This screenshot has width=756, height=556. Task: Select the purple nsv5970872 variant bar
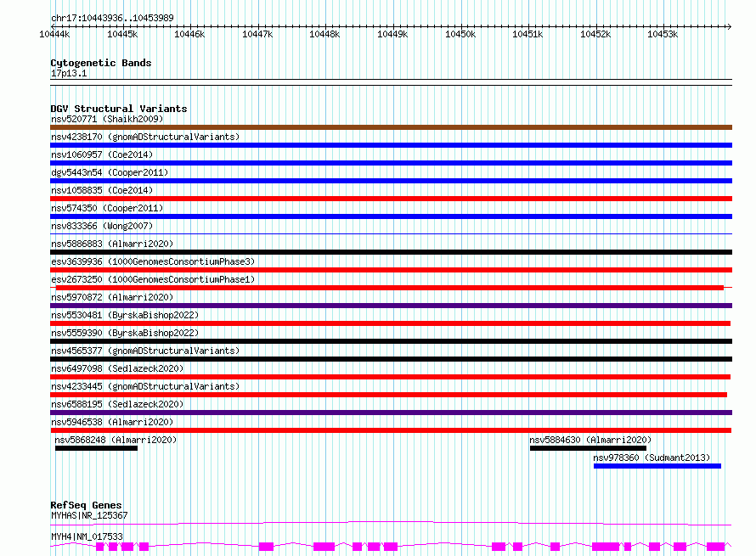click(x=391, y=306)
